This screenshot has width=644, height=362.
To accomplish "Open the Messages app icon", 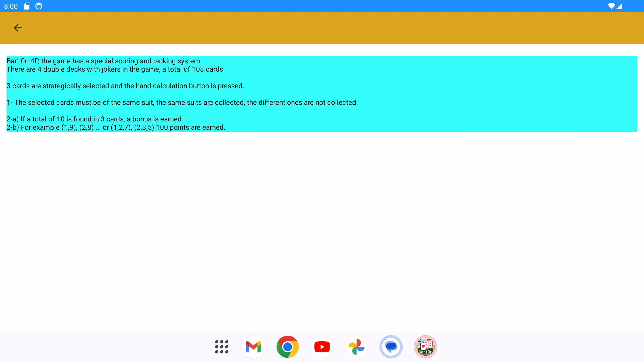I will [391, 347].
